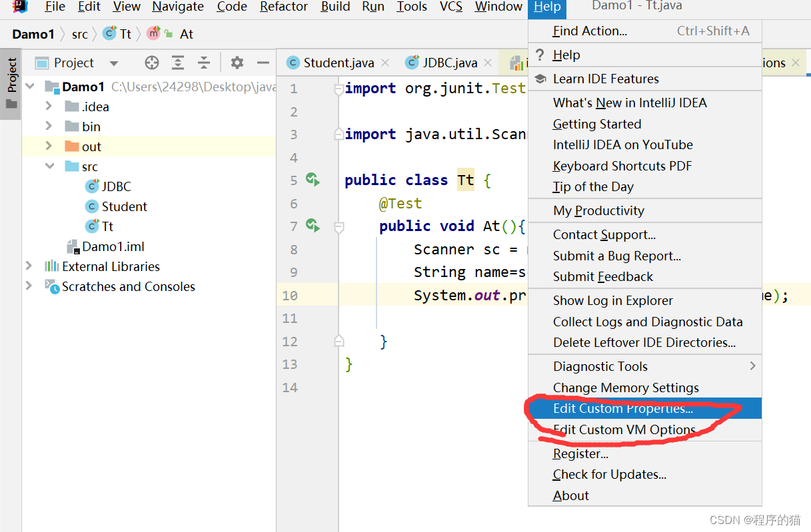The width and height of the screenshot is (811, 532).
Task: Select Damo1.iml file in tree
Action: tap(105, 246)
